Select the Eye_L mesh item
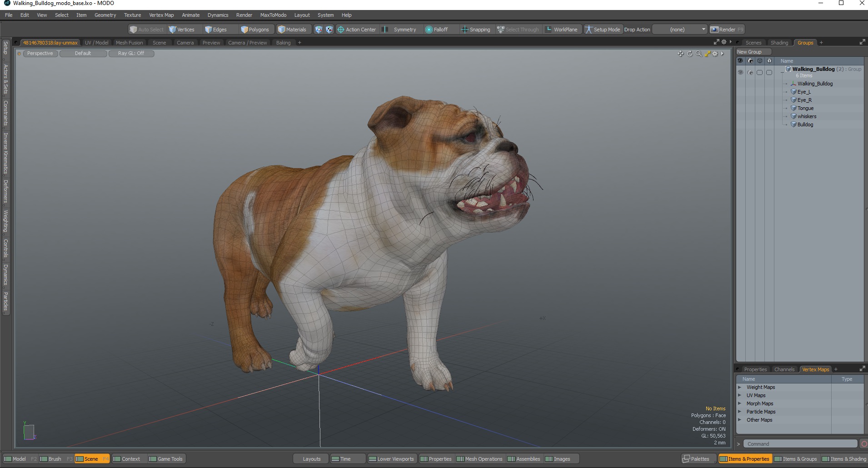This screenshot has height=468, width=868. click(803, 92)
